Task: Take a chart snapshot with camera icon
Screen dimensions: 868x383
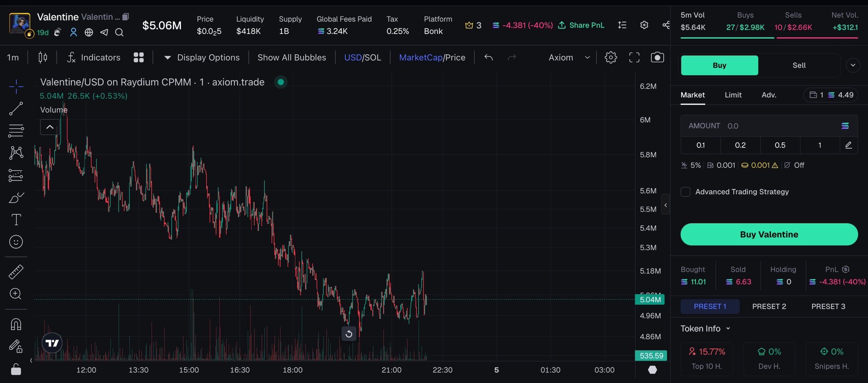Action: click(x=657, y=58)
